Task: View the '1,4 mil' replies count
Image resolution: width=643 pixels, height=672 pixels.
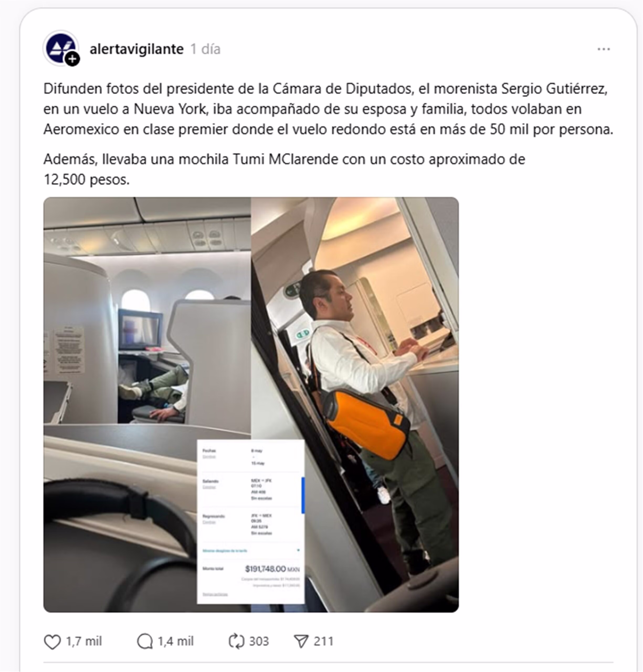Action: click(176, 642)
